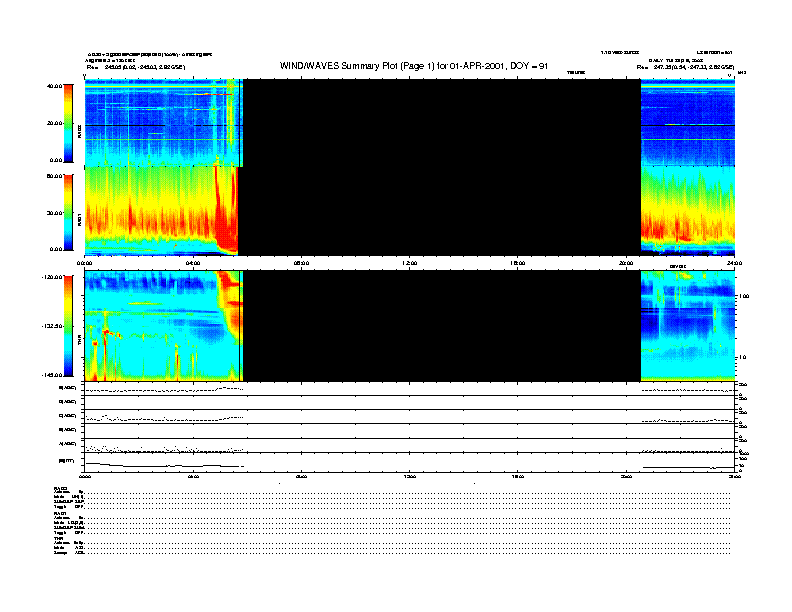This screenshot has width=792, height=612.
Task: Click the rotated RAD1 axis label
Action: pyautogui.click(x=79, y=219)
